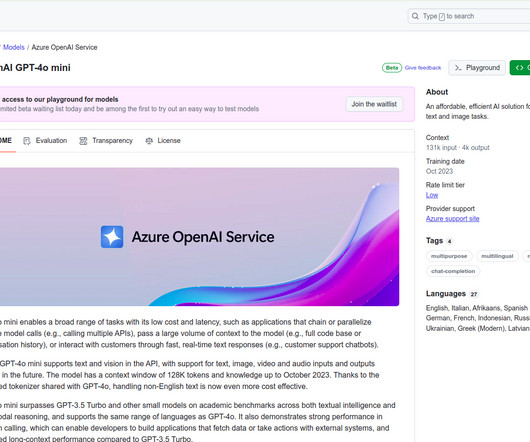Screen dimensions: 530x442
Task: Click the multipurpose tag
Action: [449, 256]
